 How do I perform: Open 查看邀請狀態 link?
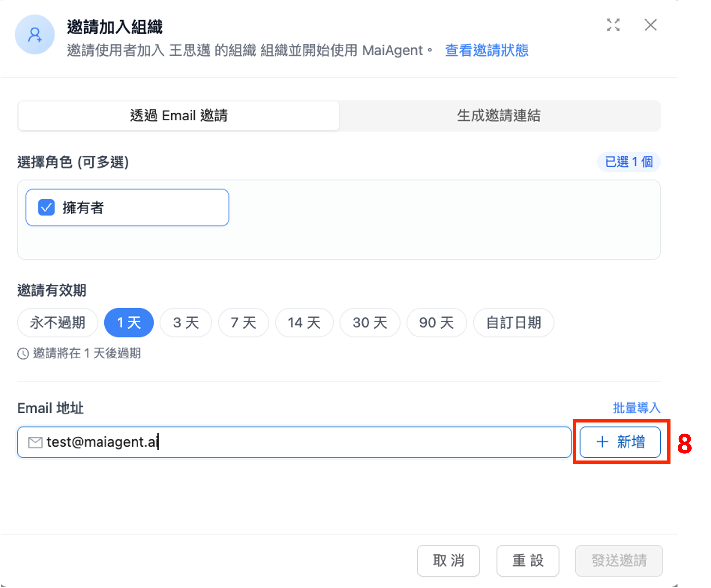point(486,50)
